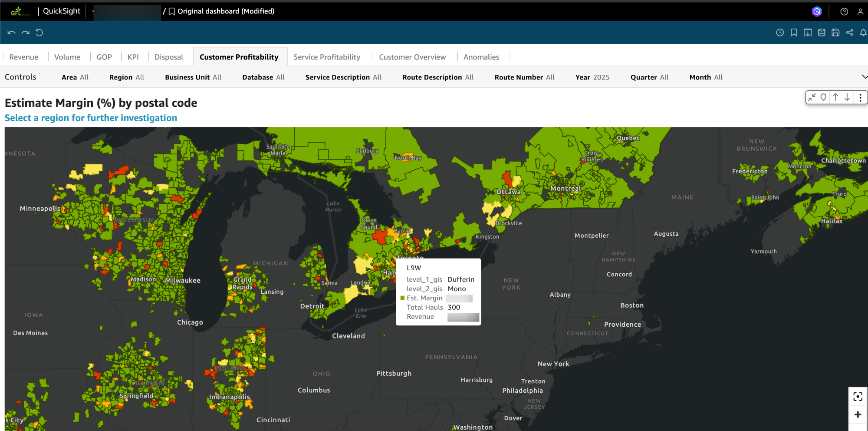Click the save-as floppy disk icon
Image resolution: width=868 pixels, height=431 pixels.
click(x=835, y=33)
